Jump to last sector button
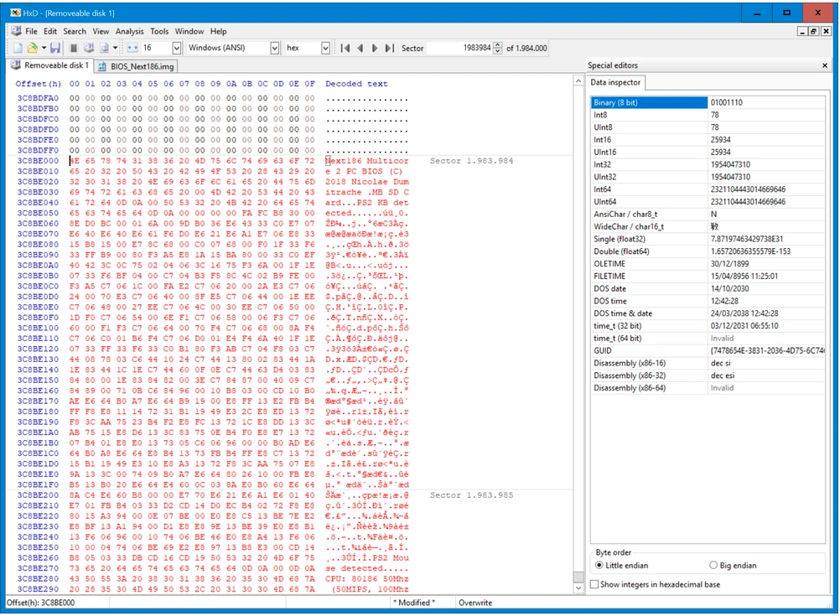The height and width of the screenshot is (616, 840). [x=389, y=49]
